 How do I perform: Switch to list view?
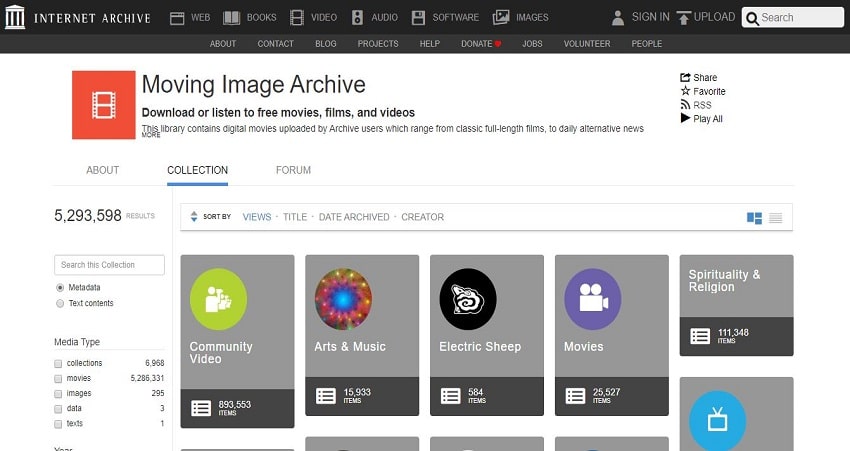coord(776,218)
